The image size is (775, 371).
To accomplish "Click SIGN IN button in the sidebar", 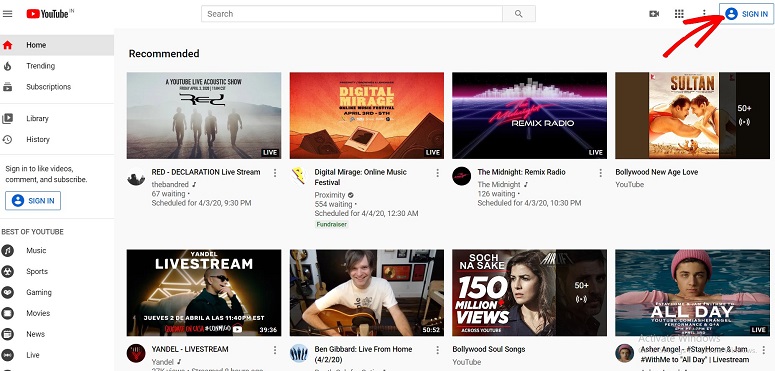I will 33,201.
